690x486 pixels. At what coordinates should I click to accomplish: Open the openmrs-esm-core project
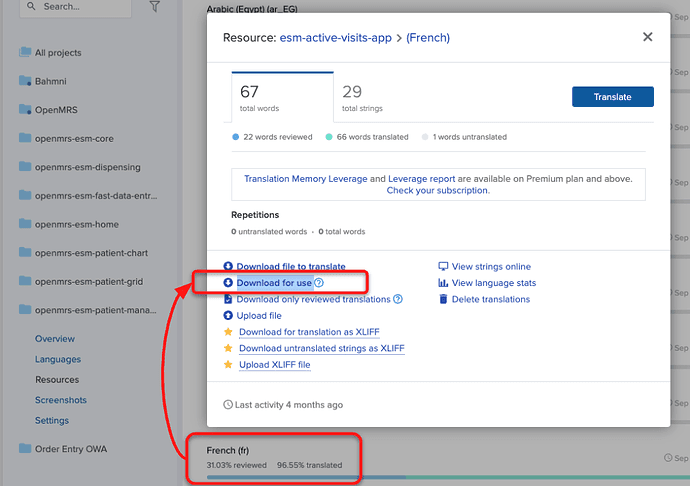click(74, 139)
